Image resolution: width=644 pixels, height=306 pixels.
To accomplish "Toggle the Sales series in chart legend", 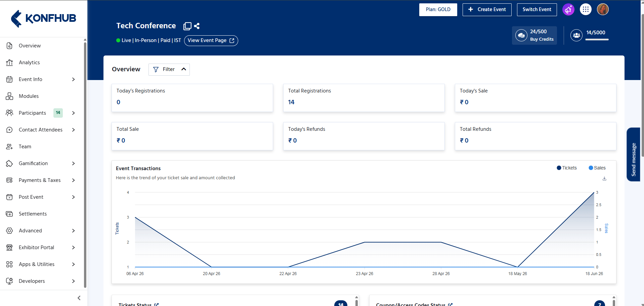I will click(597, 168).
